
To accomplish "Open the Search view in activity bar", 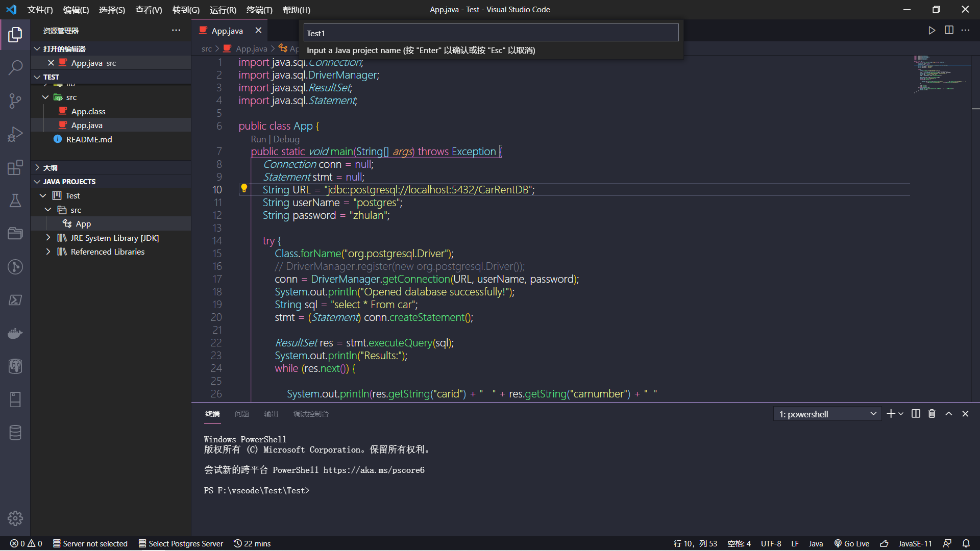I will point(15,67).
